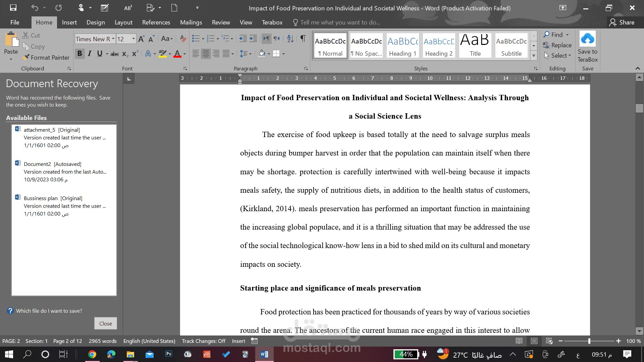This screenshot has height=362, width=644.
Task: Click the Clear Formatting eraser icon
Action: (183, 39)
